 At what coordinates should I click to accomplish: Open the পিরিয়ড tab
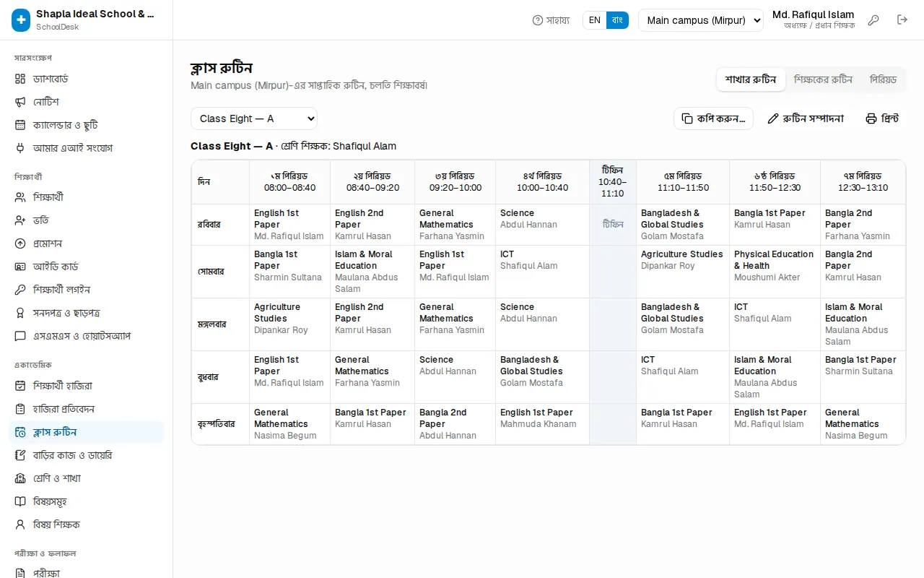tap(883, 79)
